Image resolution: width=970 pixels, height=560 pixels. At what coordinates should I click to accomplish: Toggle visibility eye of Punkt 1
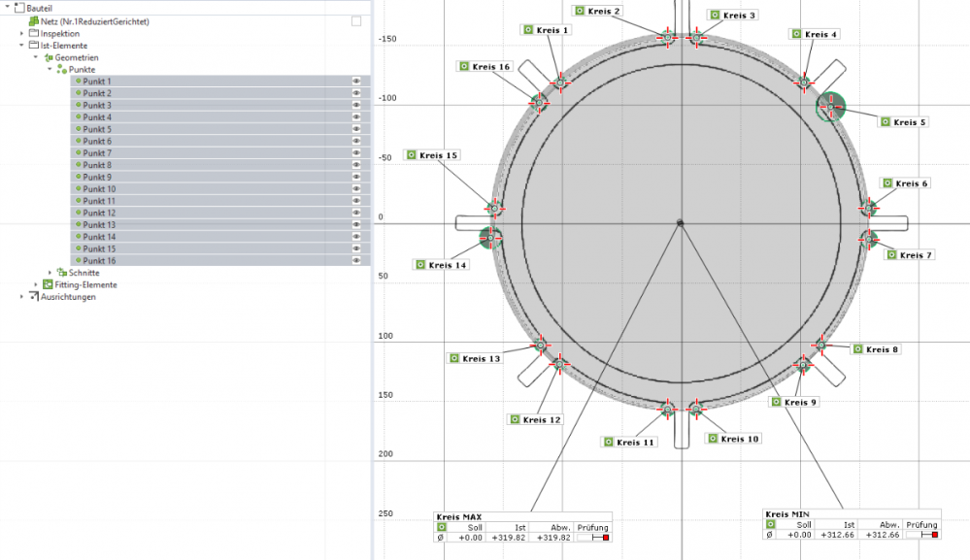pos(356,82)
